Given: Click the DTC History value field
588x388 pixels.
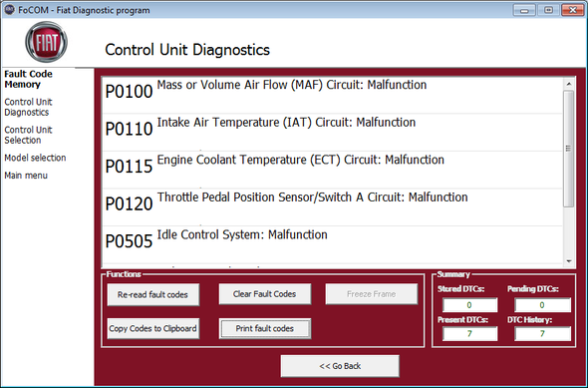Looking at the screenshot, I should 542,333.
